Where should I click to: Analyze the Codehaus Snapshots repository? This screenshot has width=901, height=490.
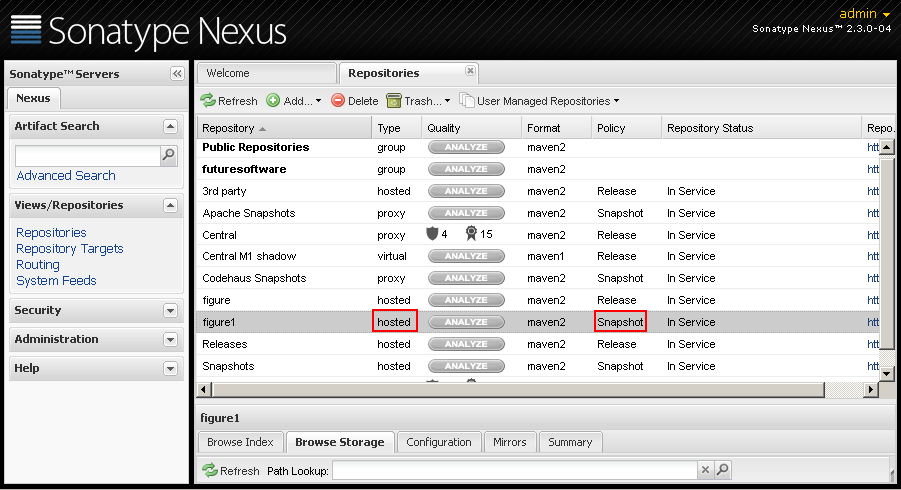pos(466,278)
